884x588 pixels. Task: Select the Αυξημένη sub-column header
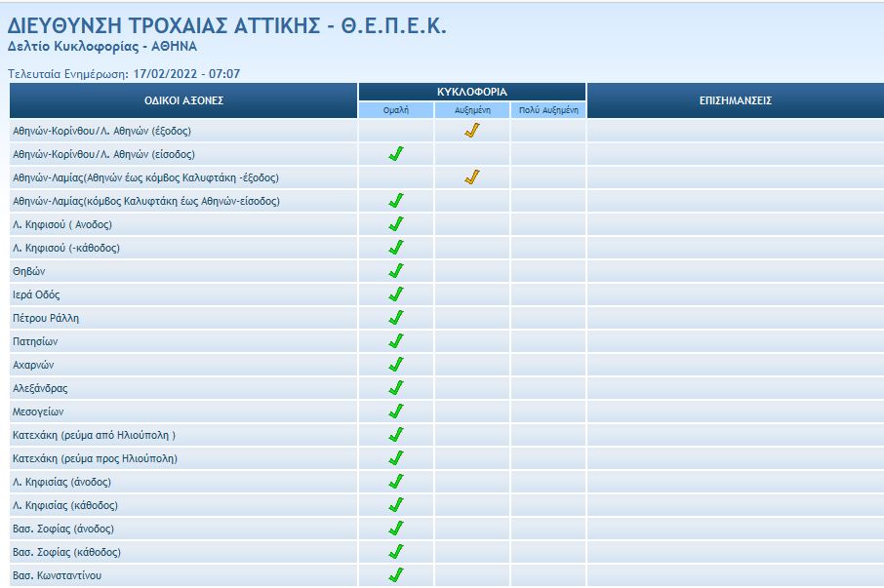pos(472,110)
